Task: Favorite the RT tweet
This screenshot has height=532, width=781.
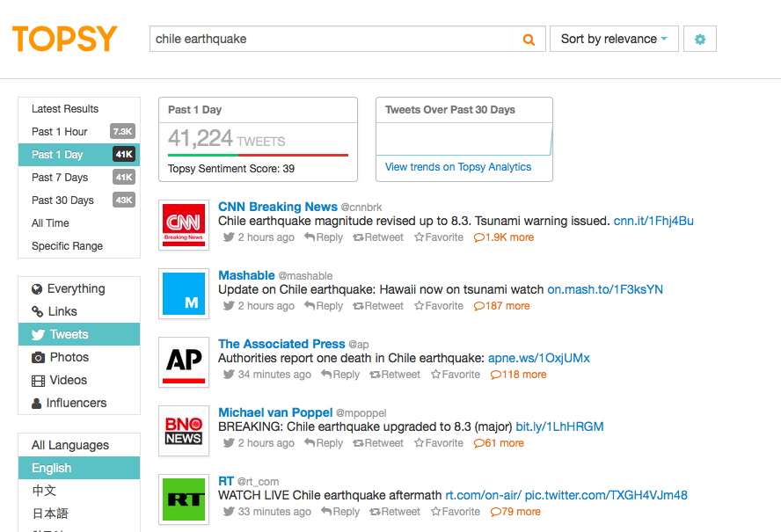Action: click(x=456, y=512)
